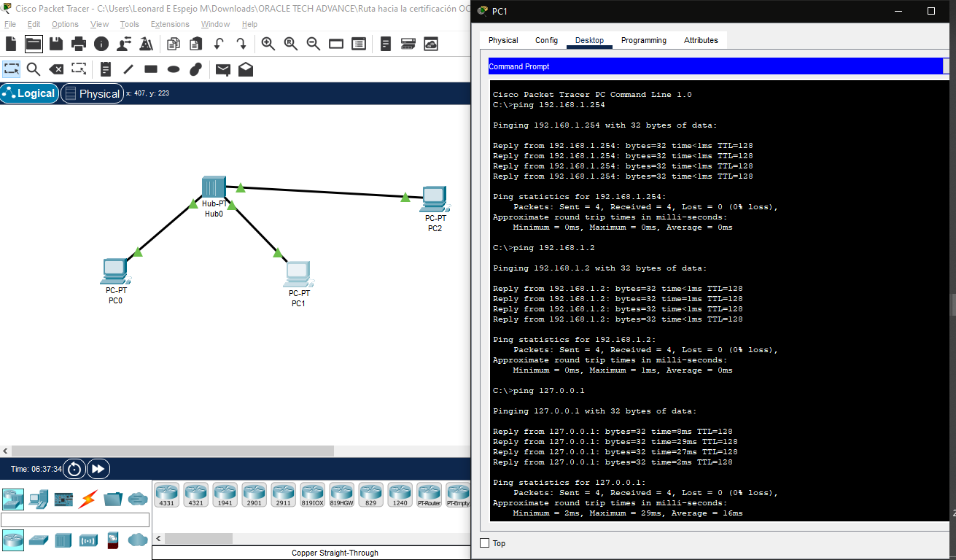Select the Components category icon
Screen dimensions: 956x560
[x=63, y=499]
